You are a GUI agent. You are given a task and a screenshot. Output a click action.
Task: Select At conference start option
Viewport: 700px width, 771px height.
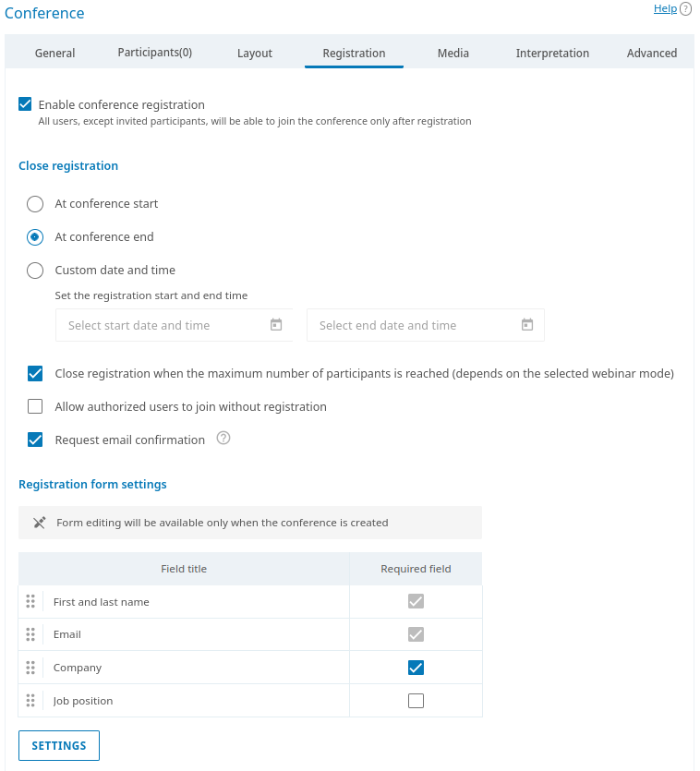(34, 203)
